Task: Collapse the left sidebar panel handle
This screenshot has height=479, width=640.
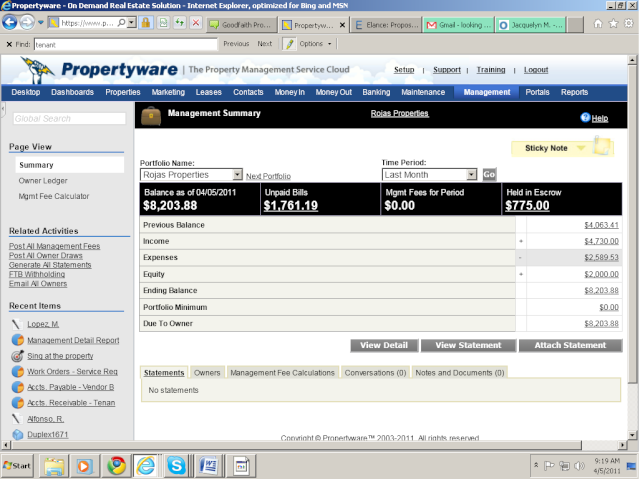Action: [x=3, y=109]
